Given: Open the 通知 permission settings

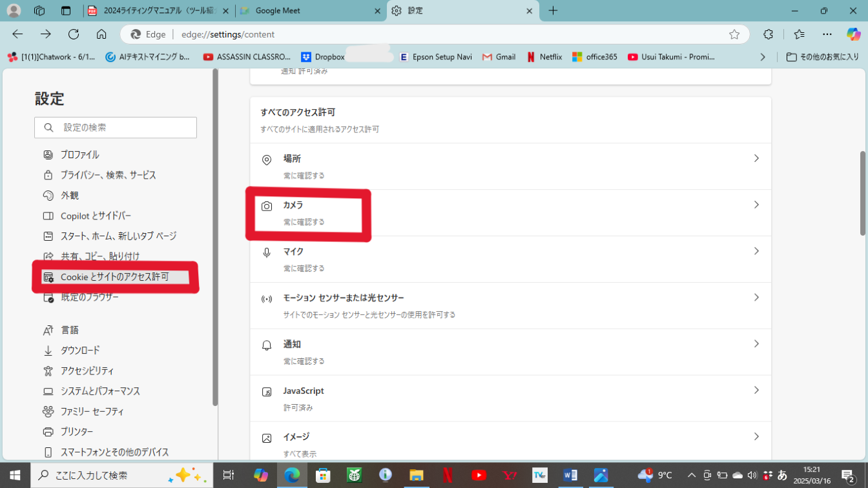Looking at the screenshot, I should click(510, 352).
